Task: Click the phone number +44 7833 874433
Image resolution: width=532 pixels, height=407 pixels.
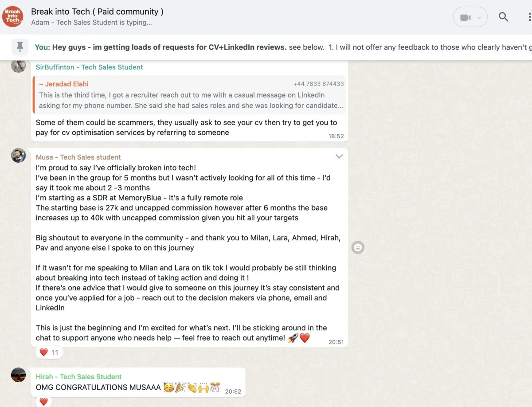Action: coord(318,84)
